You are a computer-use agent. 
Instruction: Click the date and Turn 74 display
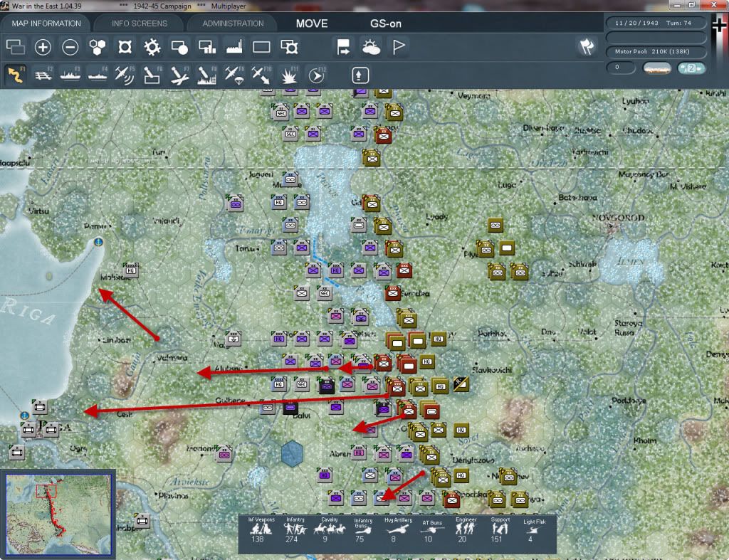(x=656, y=23)
